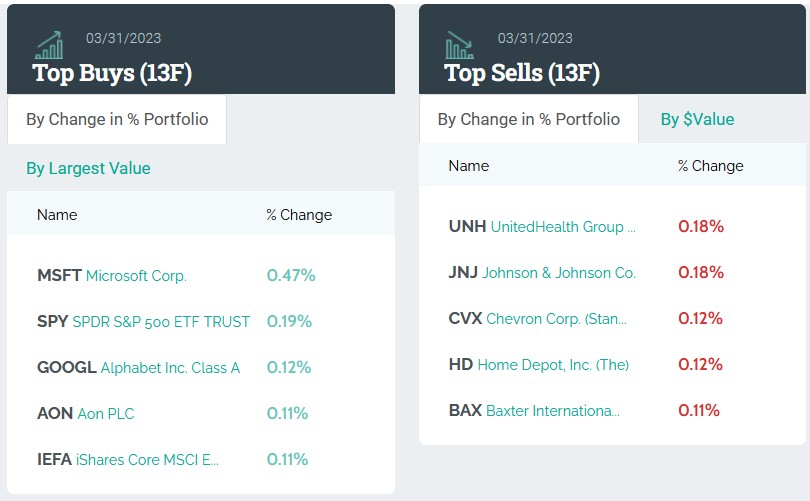Click the rising chart Top Buys icon
Screen dimensions: 810x501
(49, 45)
